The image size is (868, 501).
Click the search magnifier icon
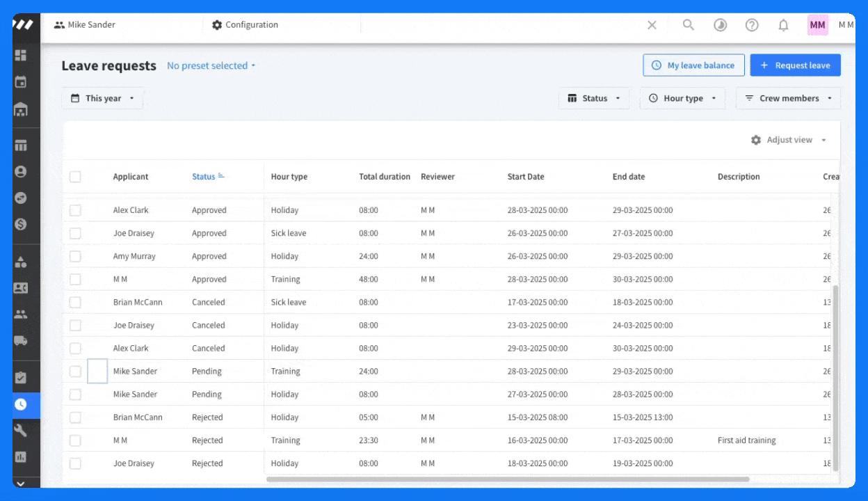tap(689, 25)
